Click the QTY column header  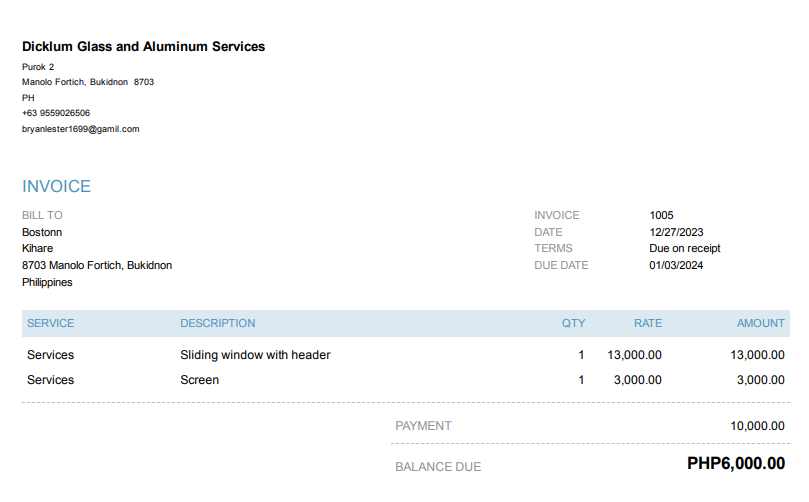[573, 323]
